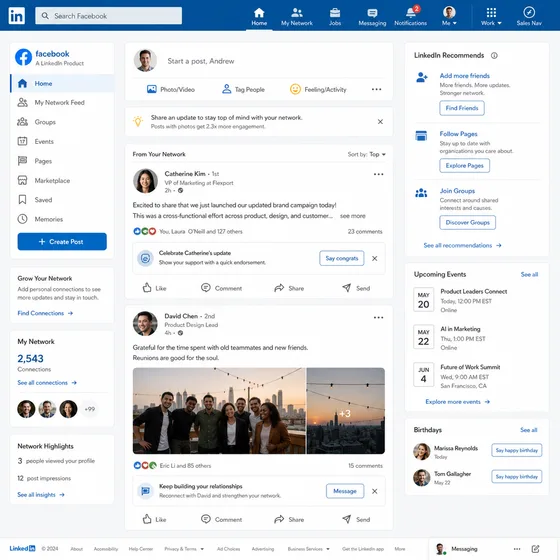560x560 pixels.
Task: Like David Chen's post
Action: coord(155,519)
